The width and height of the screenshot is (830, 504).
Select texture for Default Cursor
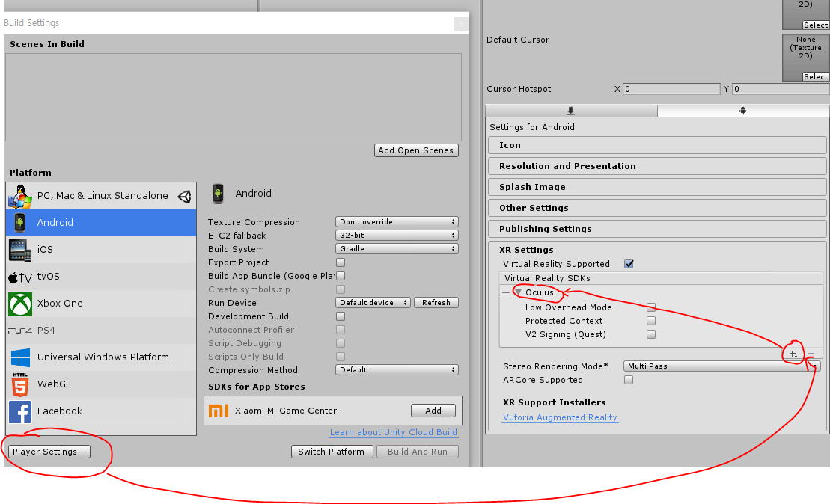tap(816, 77)
